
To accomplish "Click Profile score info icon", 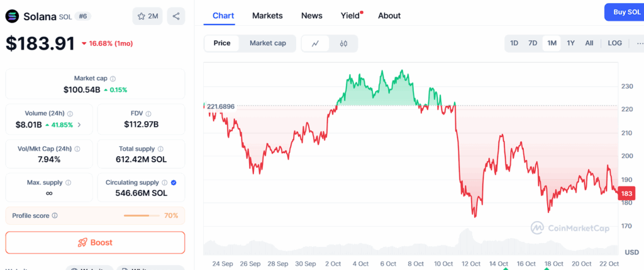I will click(x=55, y=215).
